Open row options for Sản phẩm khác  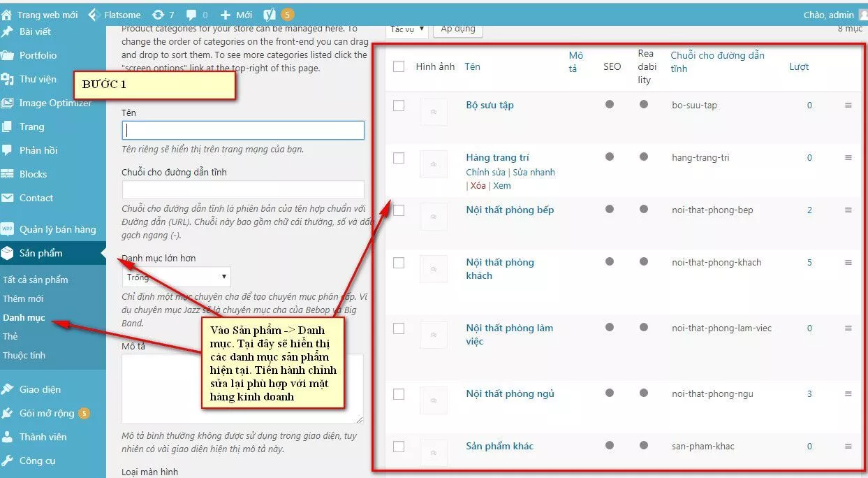[x=848, y=447]
